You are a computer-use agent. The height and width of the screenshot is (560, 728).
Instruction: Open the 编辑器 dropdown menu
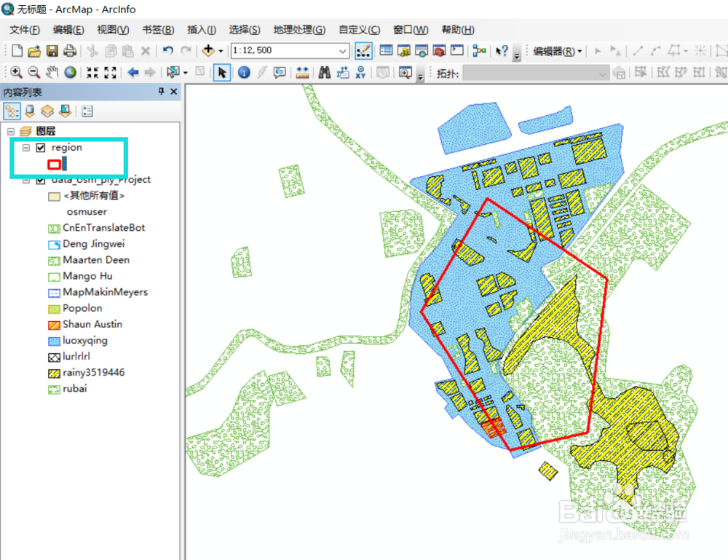click(557, 51)
